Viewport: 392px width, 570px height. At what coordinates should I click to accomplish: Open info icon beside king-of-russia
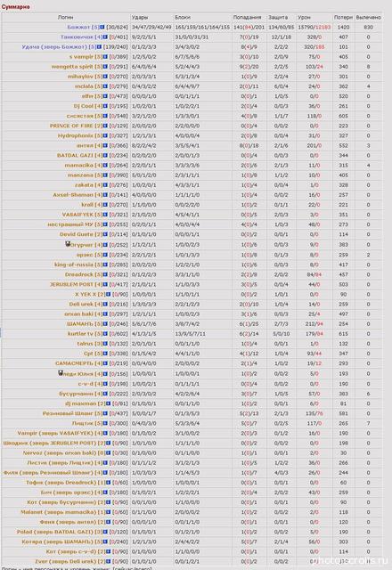coord(105,265)
